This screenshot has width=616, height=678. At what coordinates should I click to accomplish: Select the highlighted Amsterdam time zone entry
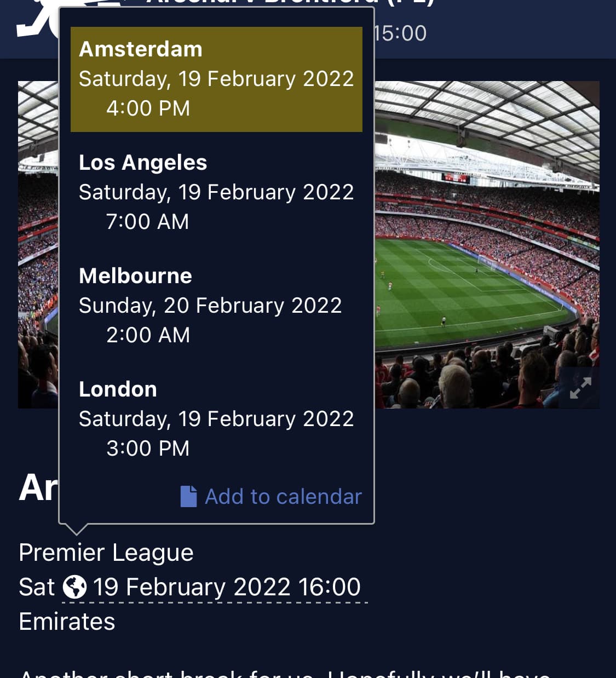216,79
